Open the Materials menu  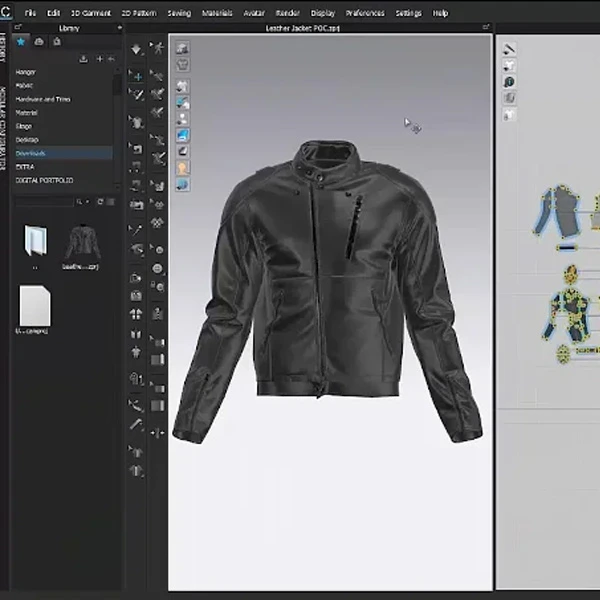coord(217,13)
